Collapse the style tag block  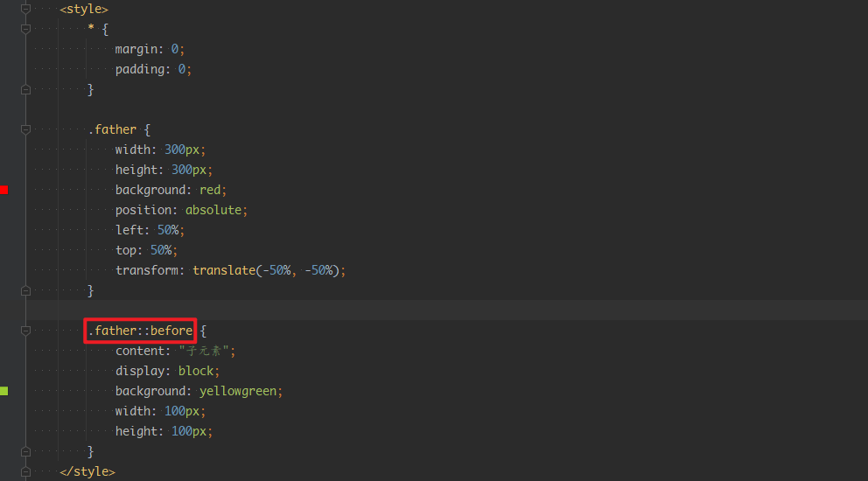(x=25, y=9)
